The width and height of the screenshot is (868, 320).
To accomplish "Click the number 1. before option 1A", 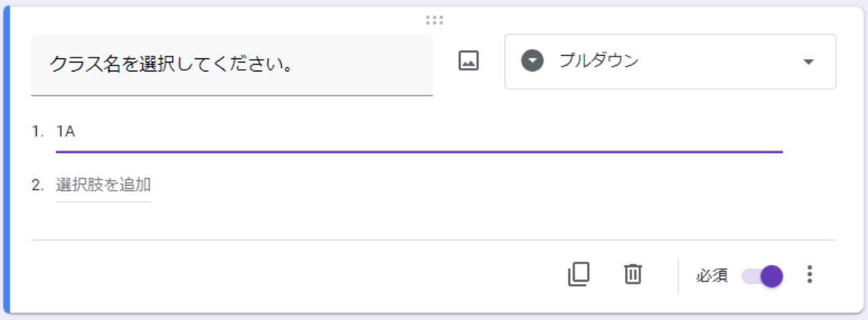I will [x=37, y=132].
